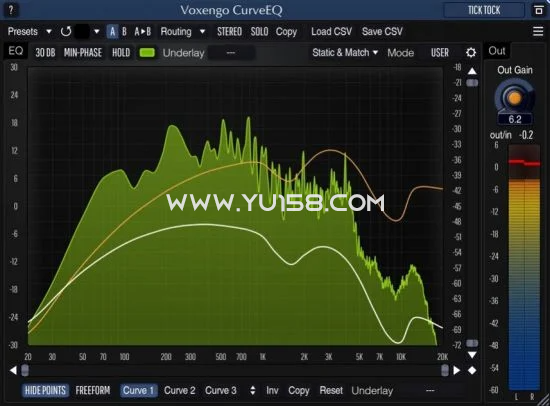Viewport: 550px width, 406px height.
Task: Click the up triangle of the spectrum range scrollbar
Action: pos(472,71)
